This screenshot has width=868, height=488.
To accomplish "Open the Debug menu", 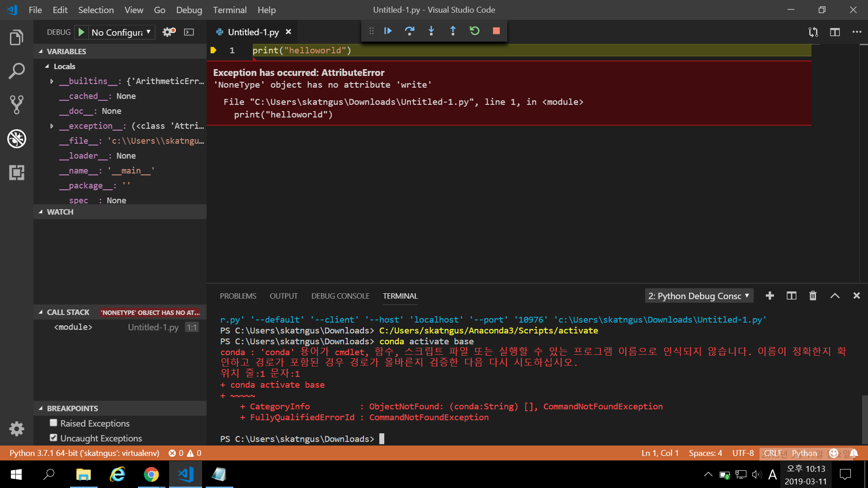I will [x=189, y=10].
